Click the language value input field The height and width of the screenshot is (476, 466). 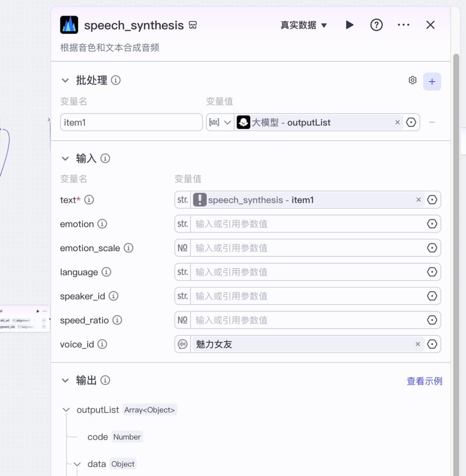coord(308,272)
